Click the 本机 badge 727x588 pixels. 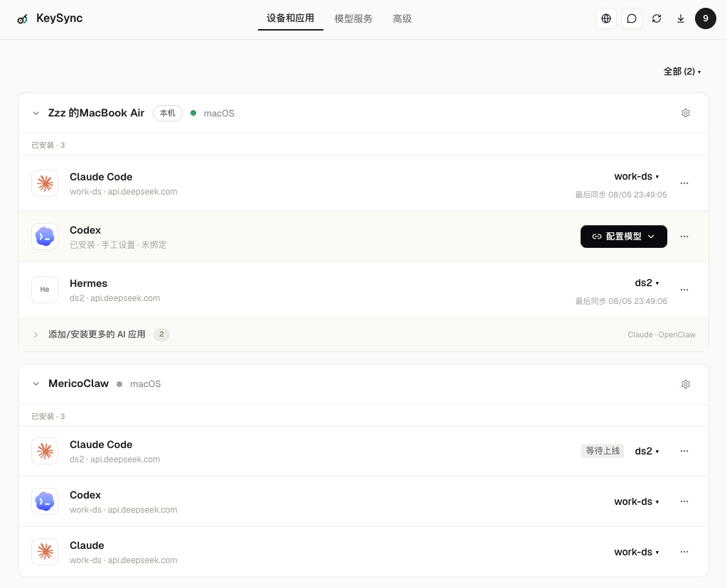tap(168, 113)
